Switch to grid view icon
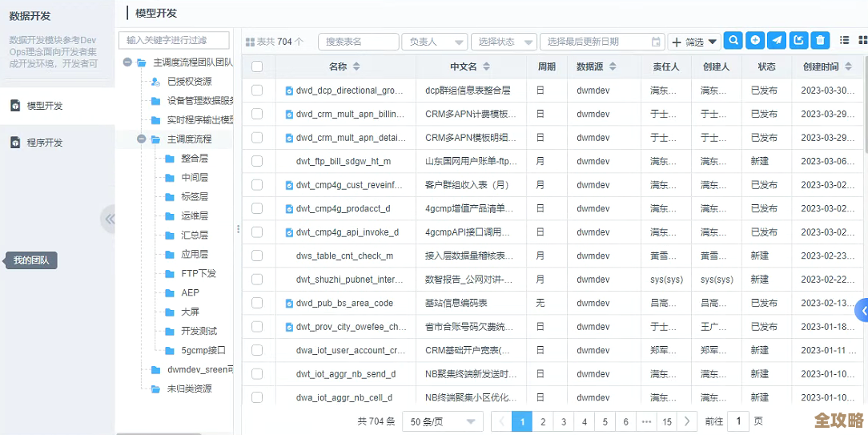Screen dimensions: 868x435 click(862, 40)
